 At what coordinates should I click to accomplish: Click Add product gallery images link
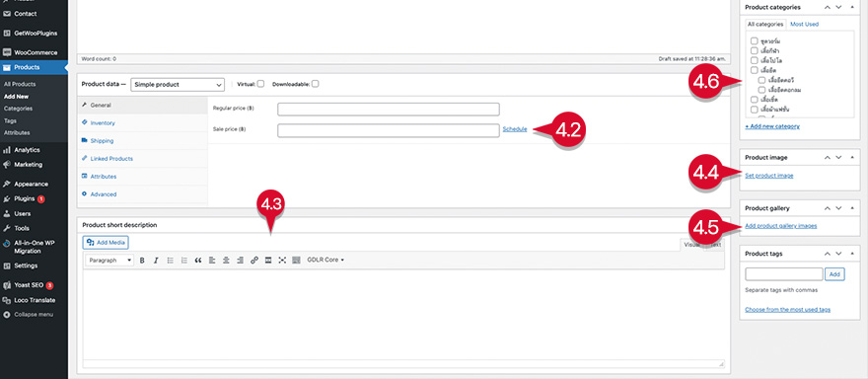click(780, 225)
